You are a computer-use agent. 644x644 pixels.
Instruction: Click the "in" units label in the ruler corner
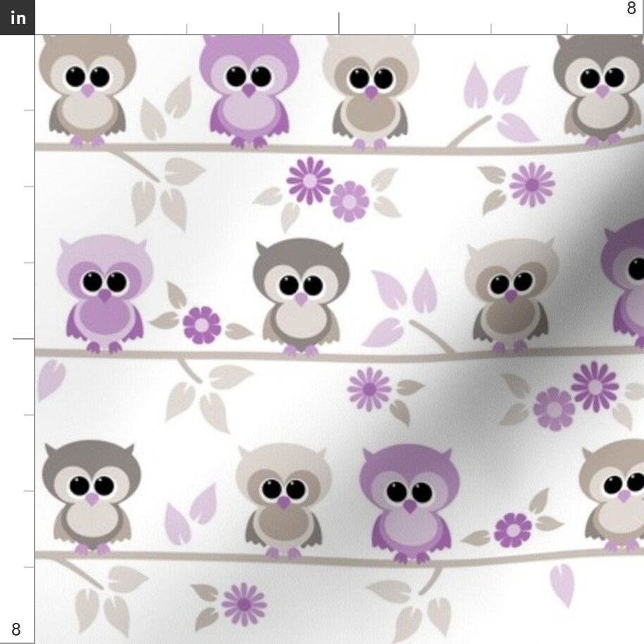coord(17,17)
